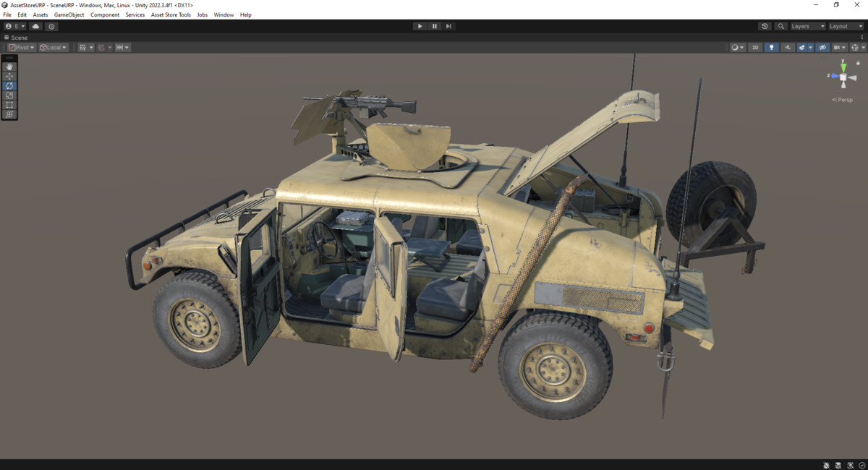Screen dimensions: 868x470
Task: Toggle scene lighting bulb
Action: coord(772,47)
